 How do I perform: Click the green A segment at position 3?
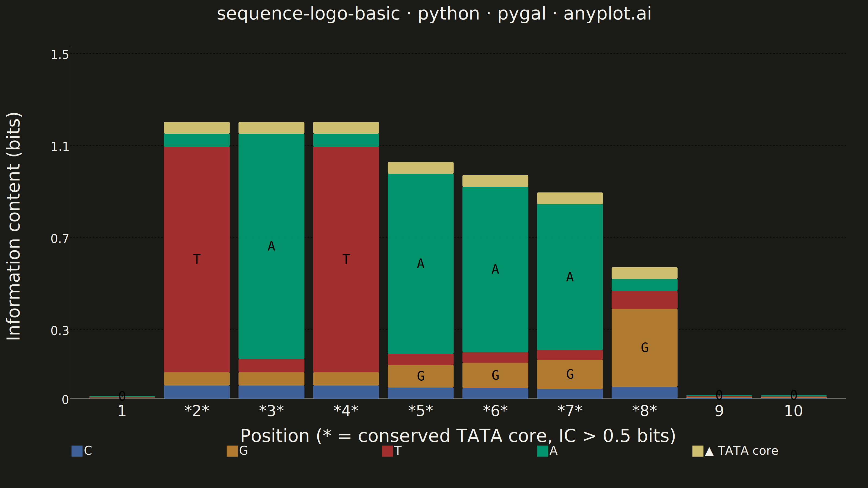point(271,246)
